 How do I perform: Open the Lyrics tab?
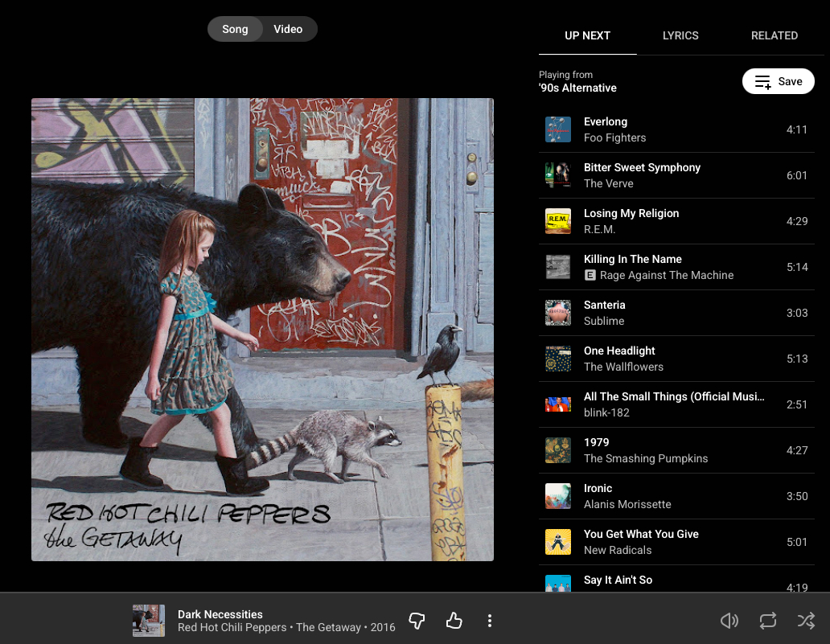click(x=680, y=35)
